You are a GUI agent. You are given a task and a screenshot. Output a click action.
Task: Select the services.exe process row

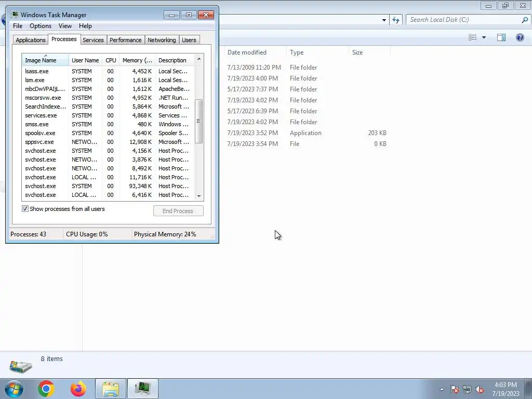(x=108, y=115)
